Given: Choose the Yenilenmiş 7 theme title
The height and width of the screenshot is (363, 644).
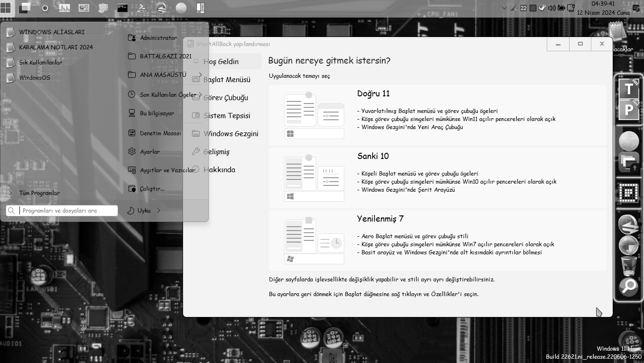Looking at the screenshot, I should click(380, 219).
